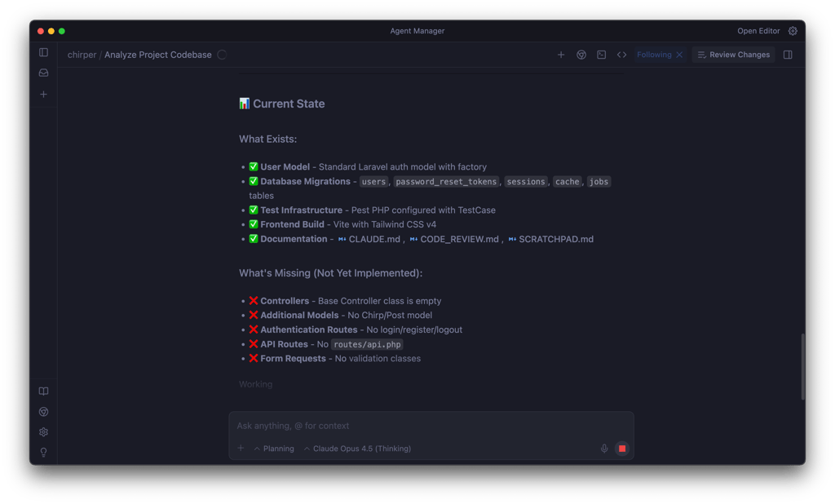The width and height of the screenshot is (835, 504).
Task: Click the Frontend Build list item
Action: click(342, 224)
